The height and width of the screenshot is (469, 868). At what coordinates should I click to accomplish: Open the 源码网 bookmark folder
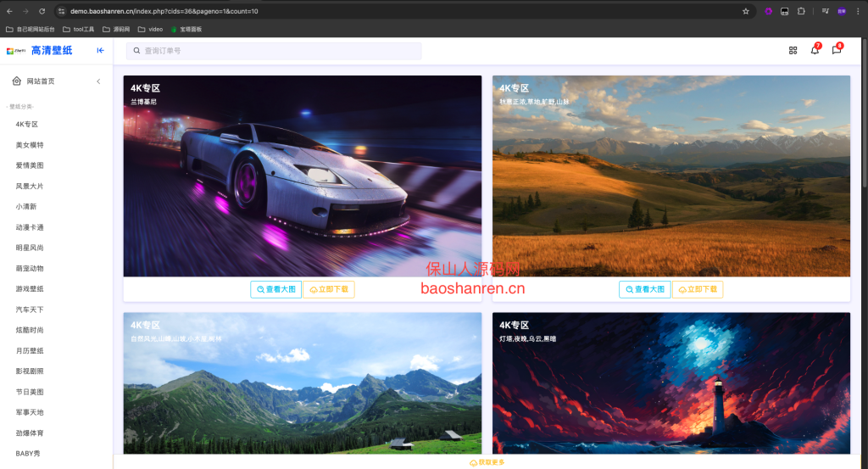[x=116, y=30]
